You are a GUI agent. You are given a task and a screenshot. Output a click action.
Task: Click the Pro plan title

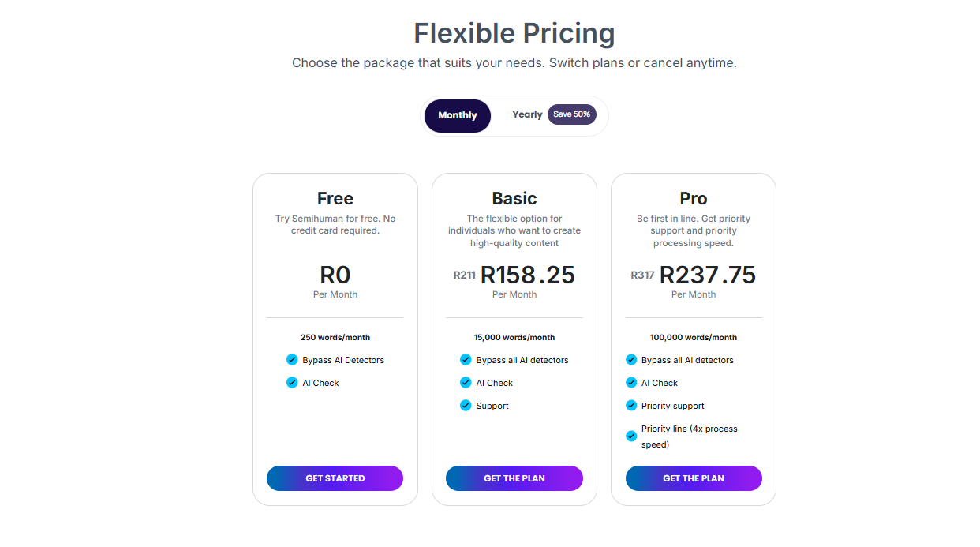coord(693,199)
